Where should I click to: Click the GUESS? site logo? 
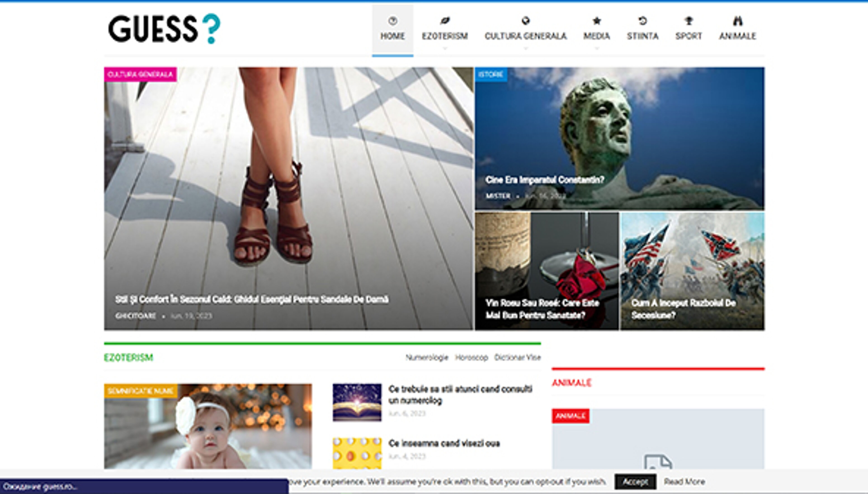164,29
